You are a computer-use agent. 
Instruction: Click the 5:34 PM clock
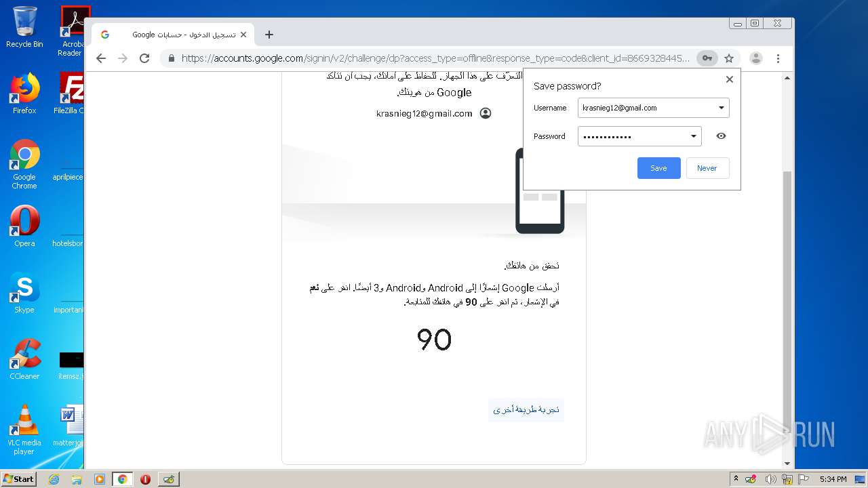tap(833, 479)
